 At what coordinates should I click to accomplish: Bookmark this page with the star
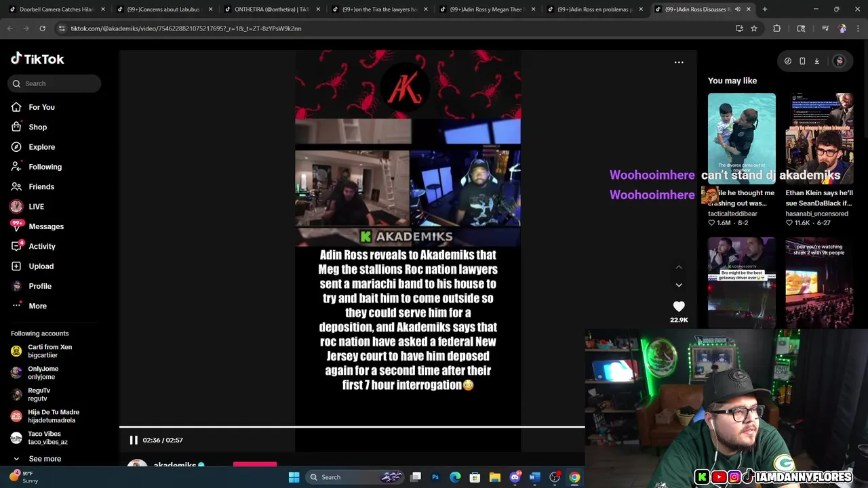[x=754, y=28]
